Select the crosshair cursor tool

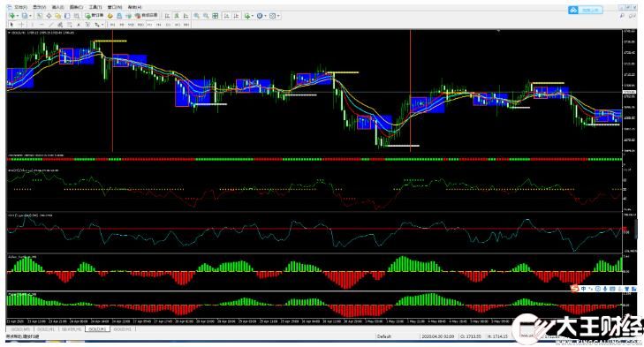coord(21,25)
